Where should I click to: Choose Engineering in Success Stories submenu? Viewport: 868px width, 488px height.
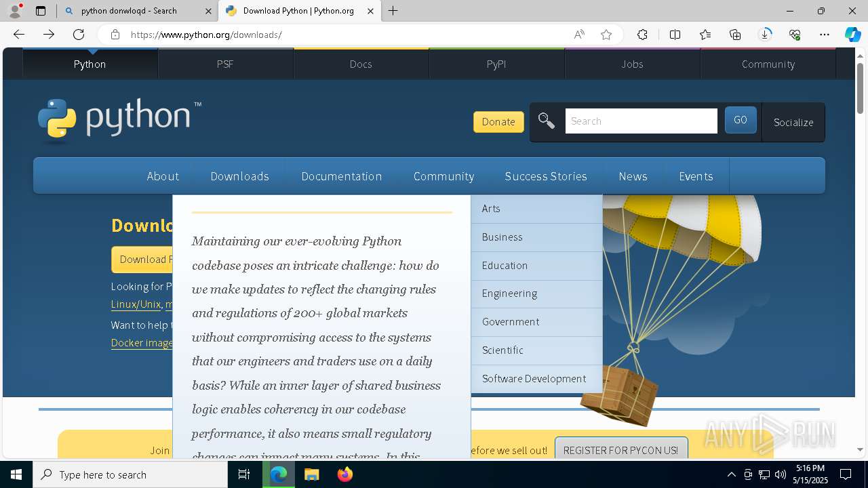click(536, 293)
